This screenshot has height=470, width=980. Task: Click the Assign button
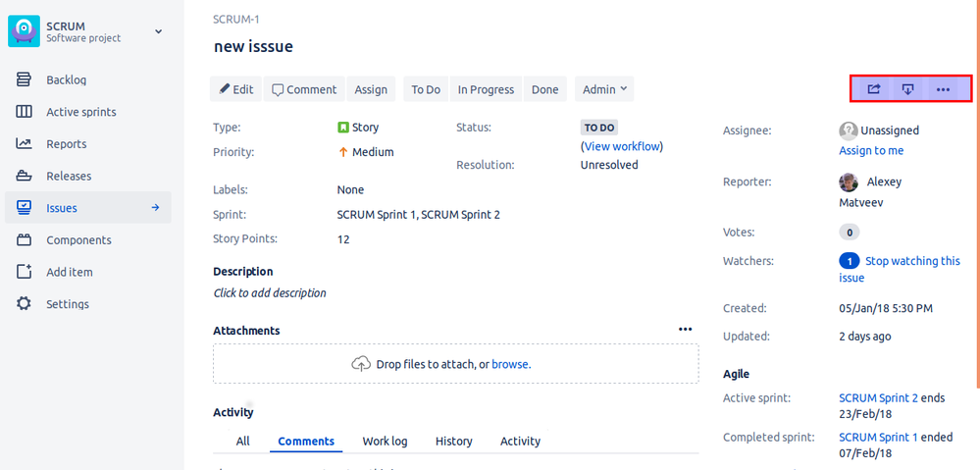pos(371,89)
